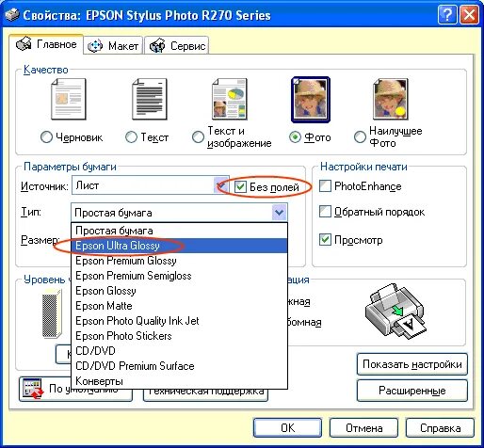
Task: Open the Источник dropdown showing Лист
Action: coord(151,185)
